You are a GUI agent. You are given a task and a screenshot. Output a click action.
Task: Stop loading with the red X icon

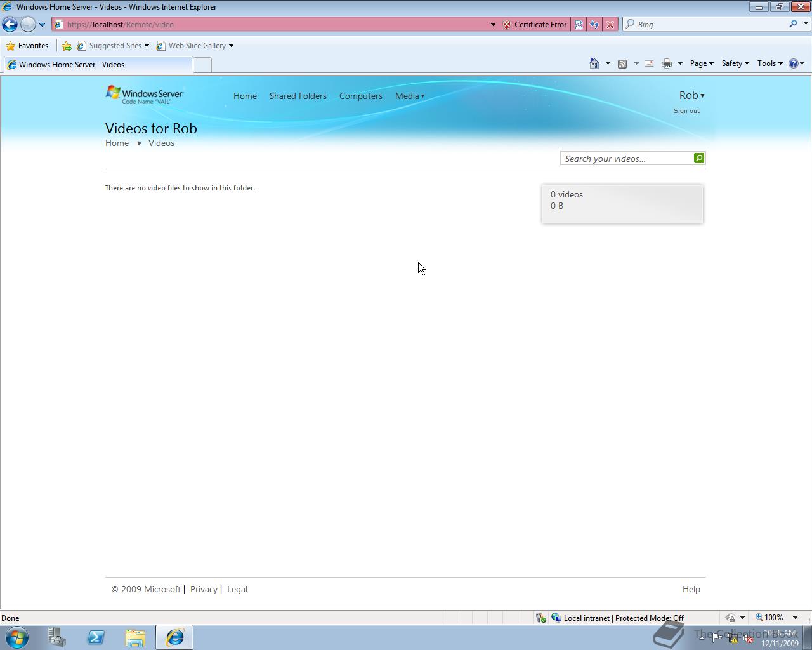(610, 24)
